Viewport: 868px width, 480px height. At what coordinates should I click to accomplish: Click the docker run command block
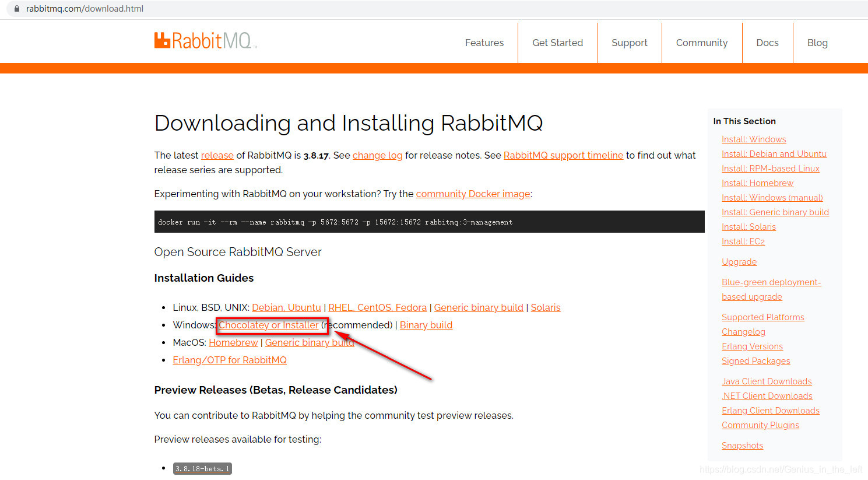pyautogui.click(x=429, y=222)
